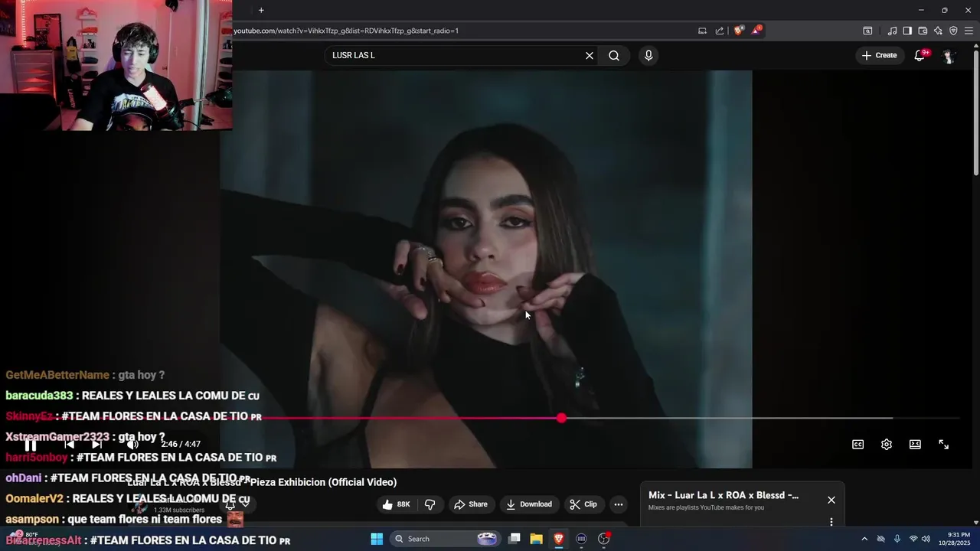
Task: Open the Windows Start menu
Action: coord(377,539)
